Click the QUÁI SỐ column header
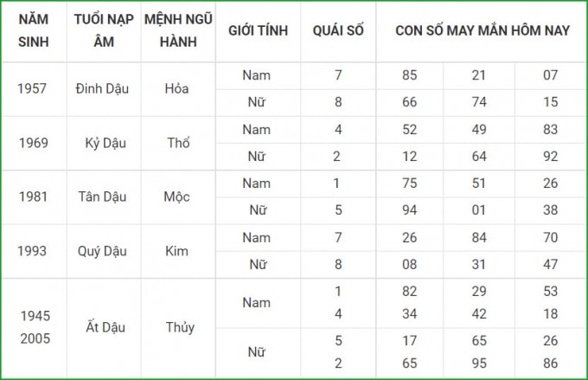588x380 pixels. click(x=338, y=31)
